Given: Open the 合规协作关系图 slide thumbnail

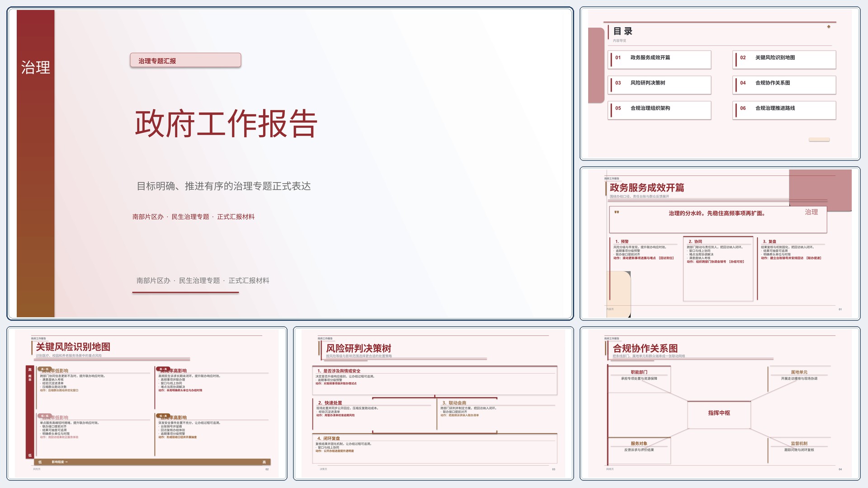Looking at the screenshot, I should pyautogui.click(x=720, y=404).
